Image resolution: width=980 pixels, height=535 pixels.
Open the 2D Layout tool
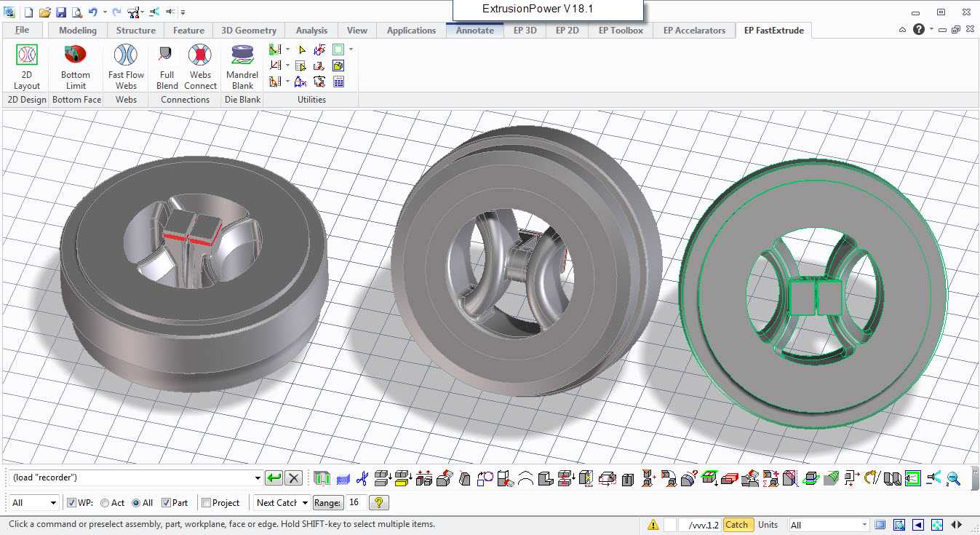[27, 66]
